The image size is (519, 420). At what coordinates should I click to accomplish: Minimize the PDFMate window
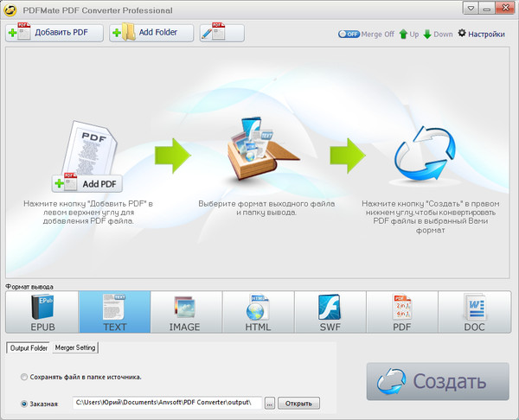(x=486, y=9)
